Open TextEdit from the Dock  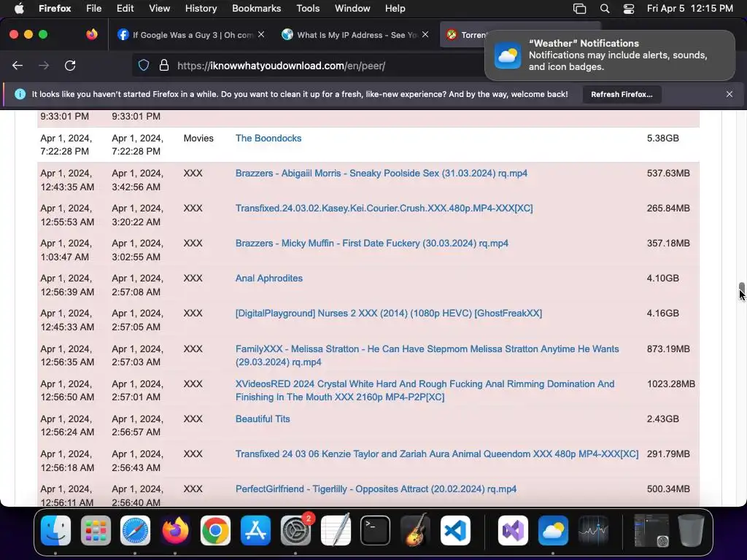(336, 530)
